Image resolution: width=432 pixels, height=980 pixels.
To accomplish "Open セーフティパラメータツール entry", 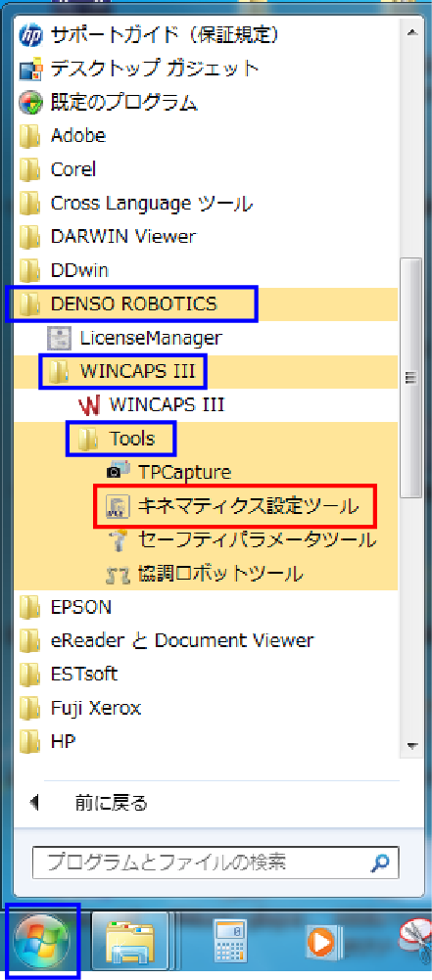I will (241, 538).
